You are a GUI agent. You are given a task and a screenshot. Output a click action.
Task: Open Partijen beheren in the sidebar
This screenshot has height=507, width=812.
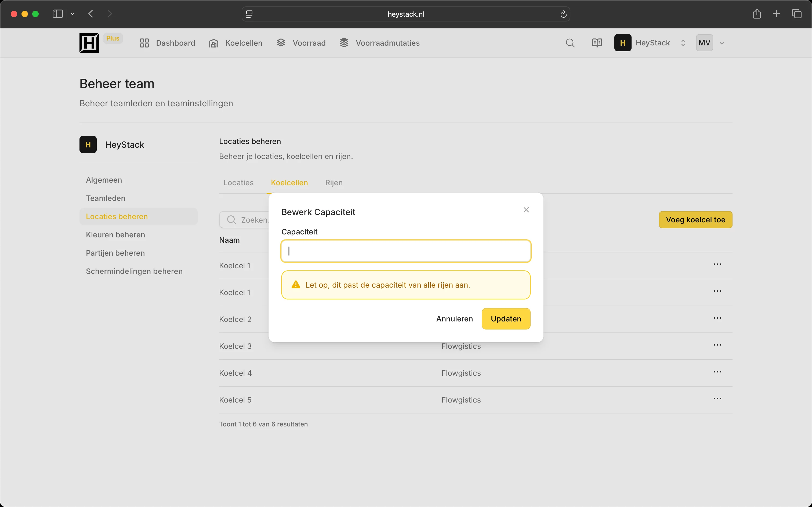115,253
